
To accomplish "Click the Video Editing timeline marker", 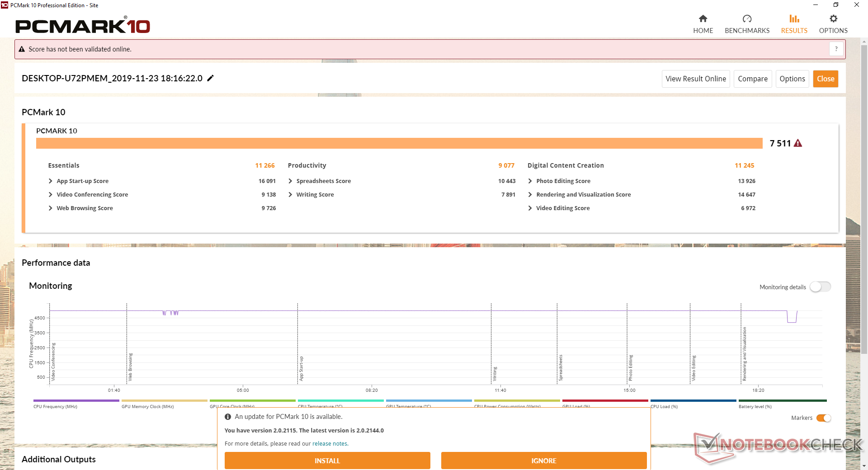I will point(693,368).
